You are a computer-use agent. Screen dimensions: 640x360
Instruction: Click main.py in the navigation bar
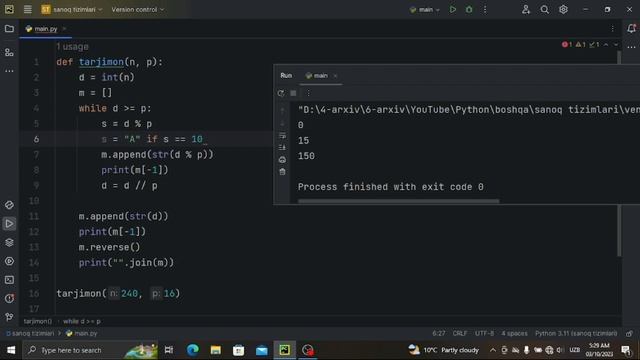pos(81,333)
